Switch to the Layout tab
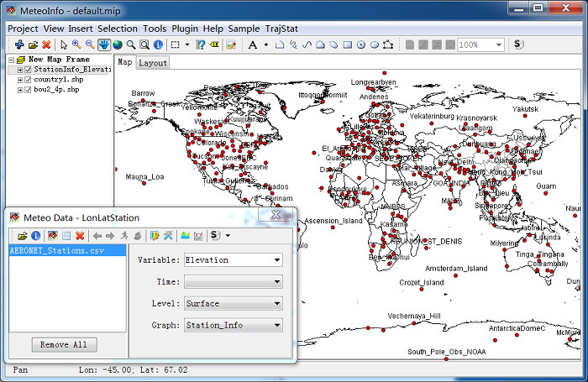The image size is (588, 382). click(x=153, y=63)
